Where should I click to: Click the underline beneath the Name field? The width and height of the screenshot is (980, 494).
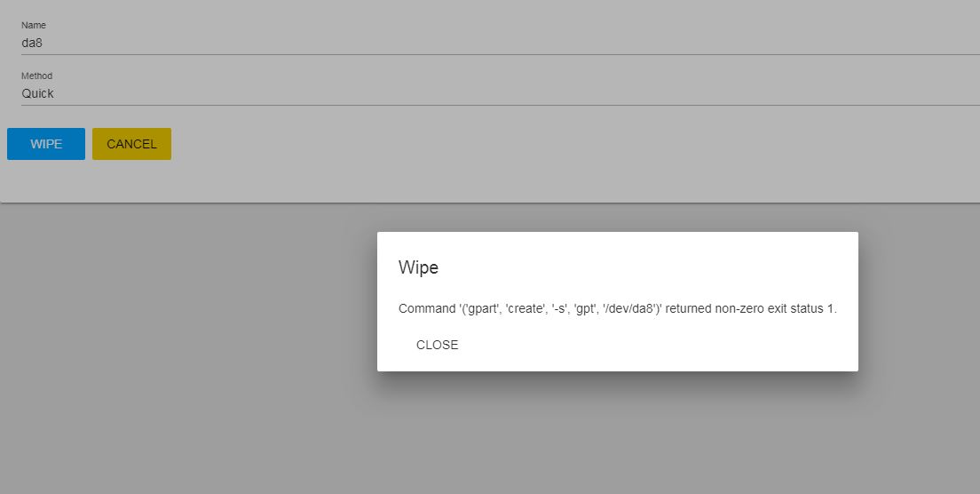click(x=497, y=54)
